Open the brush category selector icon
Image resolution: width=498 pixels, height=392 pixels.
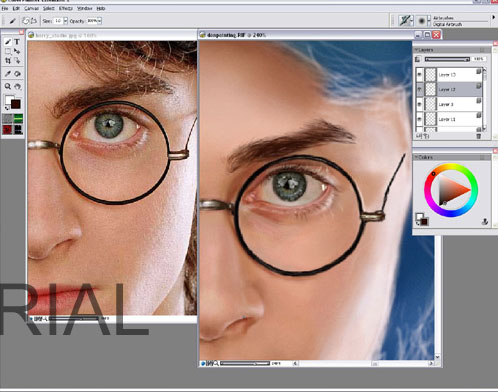point(405,21)
